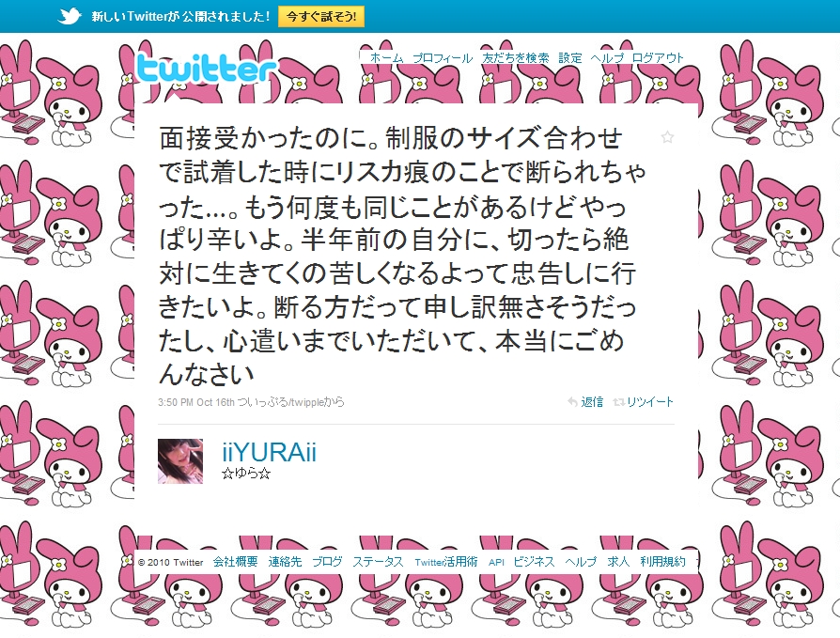Favorite the tweet with the star icon
The width and height of the screenshot is (840, 638).
tap(667, 137)
